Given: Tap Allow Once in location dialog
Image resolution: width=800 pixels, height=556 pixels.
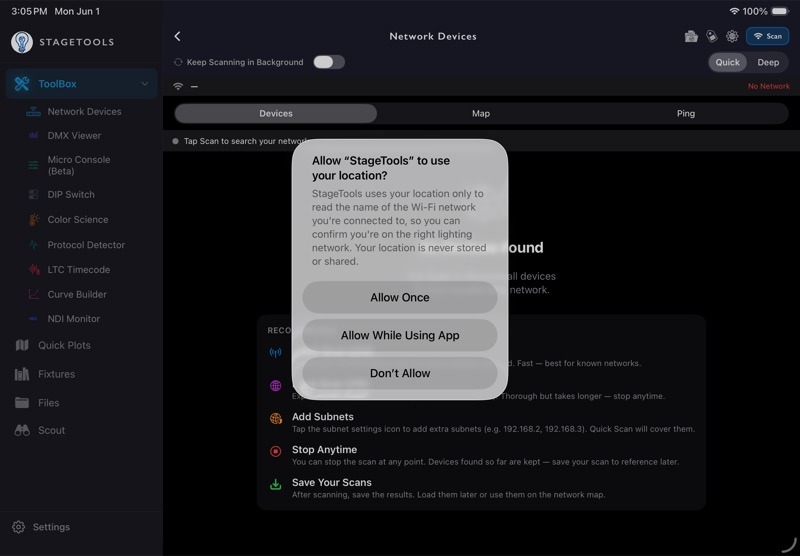Looking at the screenshot, I should coord(399,297).
